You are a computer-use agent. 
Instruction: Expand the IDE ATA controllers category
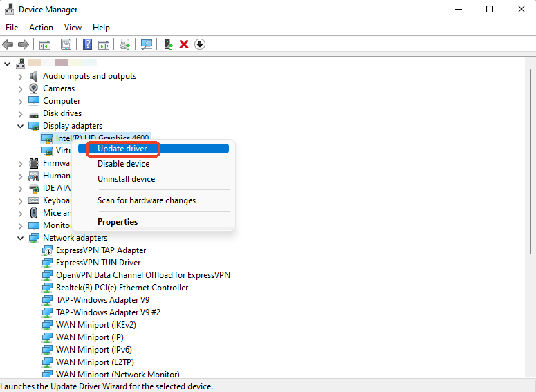coord(20,189)
